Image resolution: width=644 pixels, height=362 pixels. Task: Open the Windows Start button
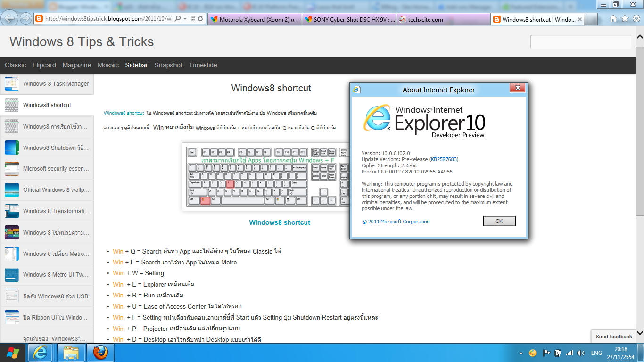[13, 353]
